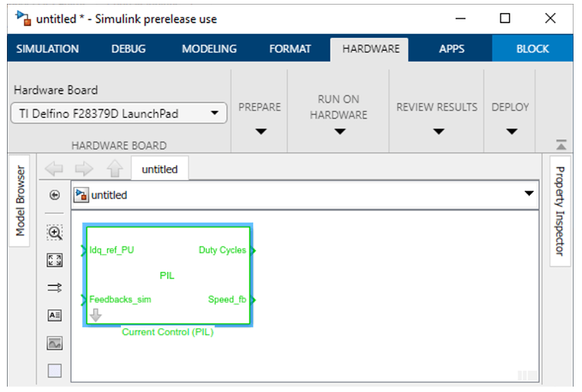Select the Area box tool
Image resolution: width=582 pixels, height=392 pixels.
[55, 370]
